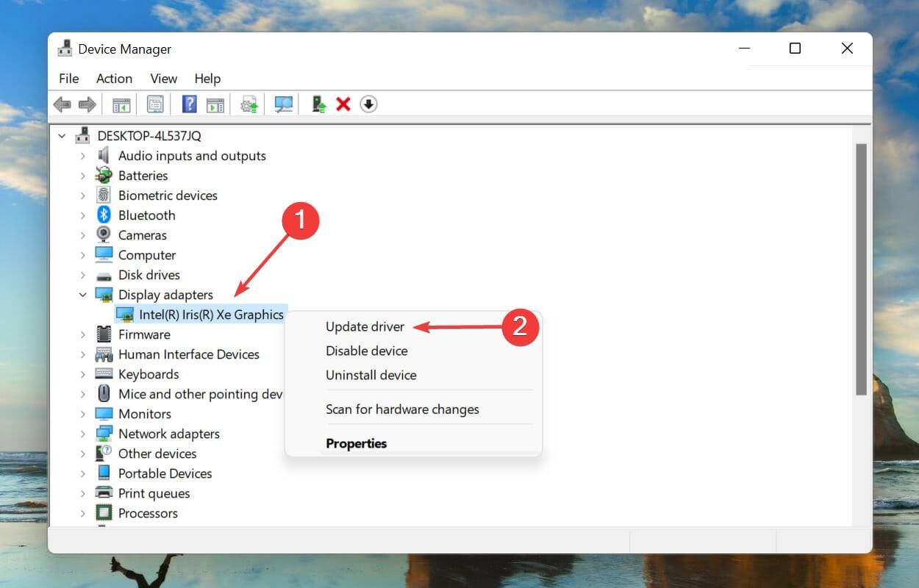The height and width of the screenshot is (588, 919).
Task: Maximize the Device Manager window
Action: tap(795, 49)
